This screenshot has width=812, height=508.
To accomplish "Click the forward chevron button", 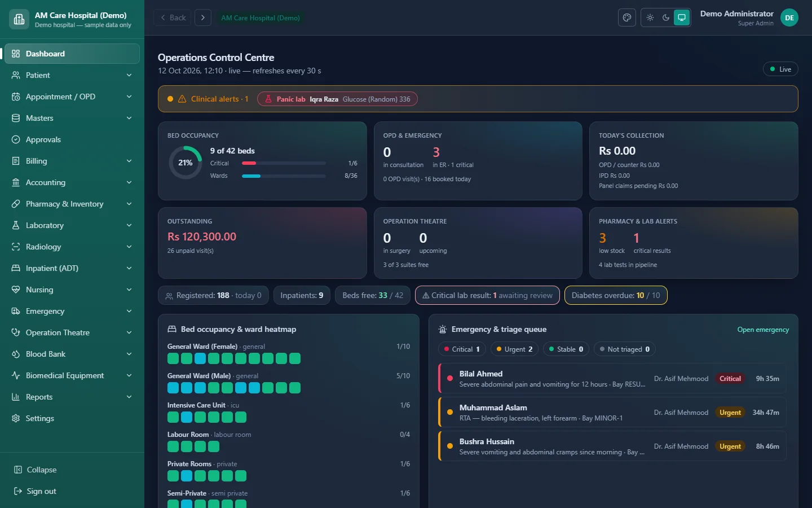I will (x=203, y=17).
